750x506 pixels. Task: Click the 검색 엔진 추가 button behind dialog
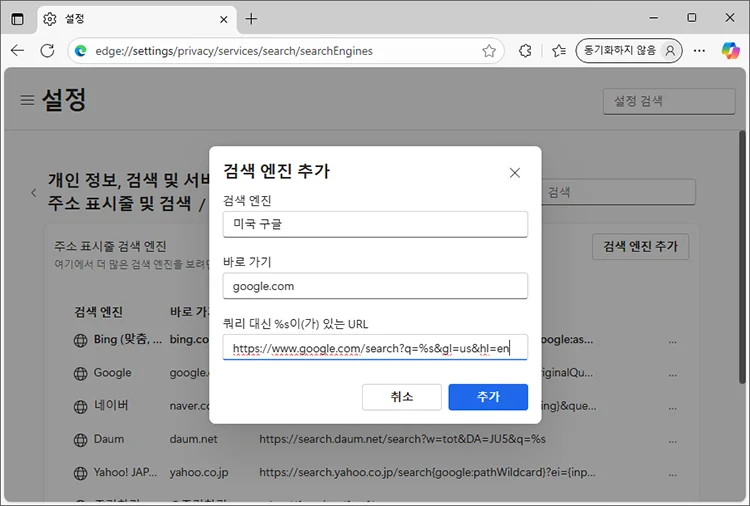[640, 246]
